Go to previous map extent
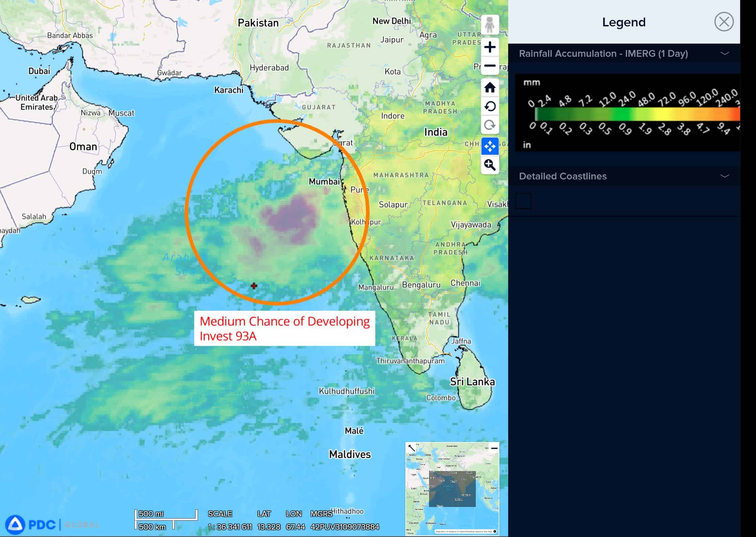The height and width of the screenshot is (537, 756). coord(490,106)
